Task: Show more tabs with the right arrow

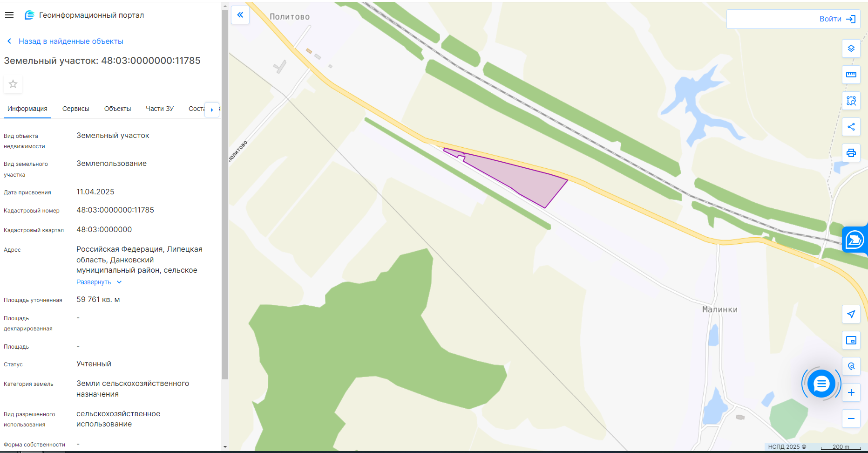Action: [212, 110]
